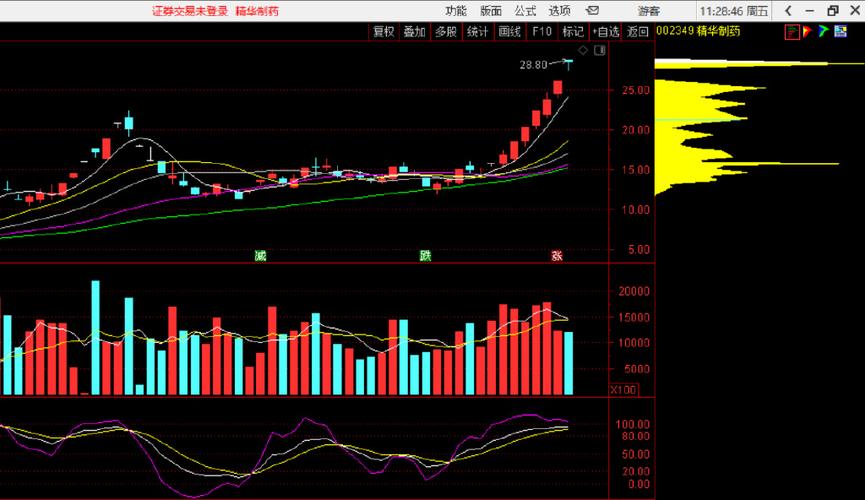Toggle the small panel icon beside the diamond
Viewport: 865px width, 500px height.
[x=600, y=50]
